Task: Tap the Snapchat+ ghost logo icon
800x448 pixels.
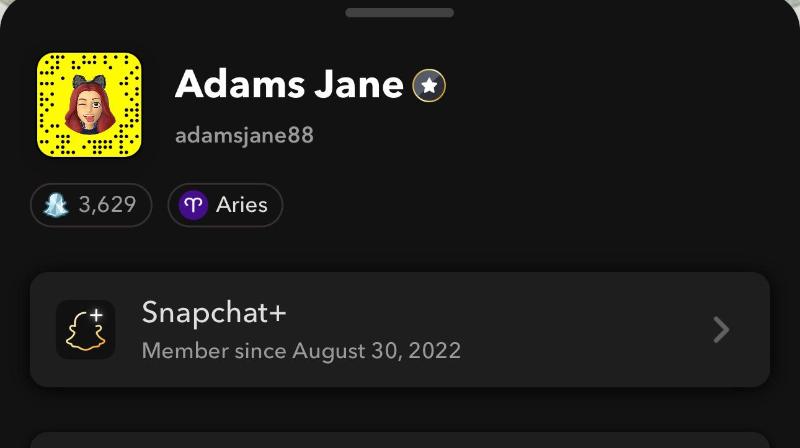Action: coord(85,330)
